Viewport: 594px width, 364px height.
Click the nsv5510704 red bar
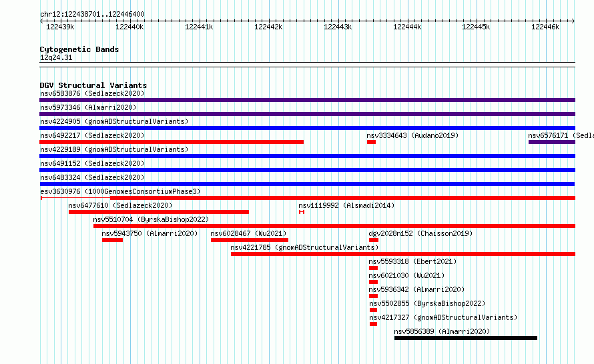[x=334, y=226]
